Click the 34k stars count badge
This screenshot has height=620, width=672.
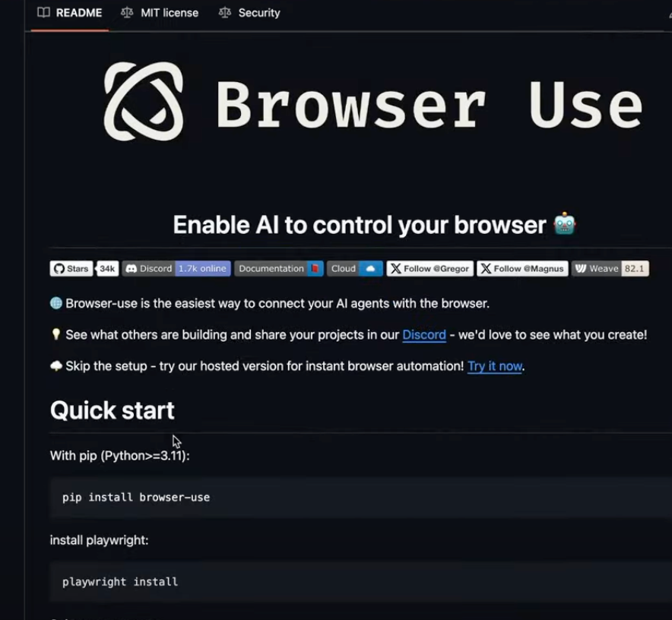107,269
